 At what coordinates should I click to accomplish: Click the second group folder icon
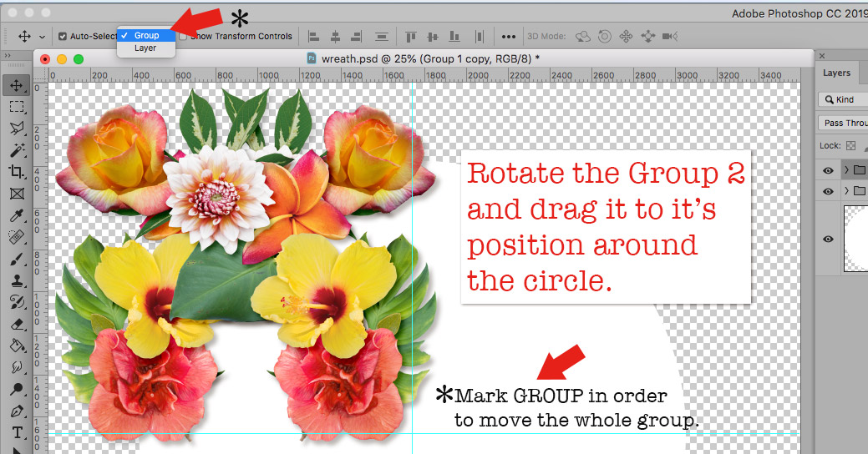(860, 191)
